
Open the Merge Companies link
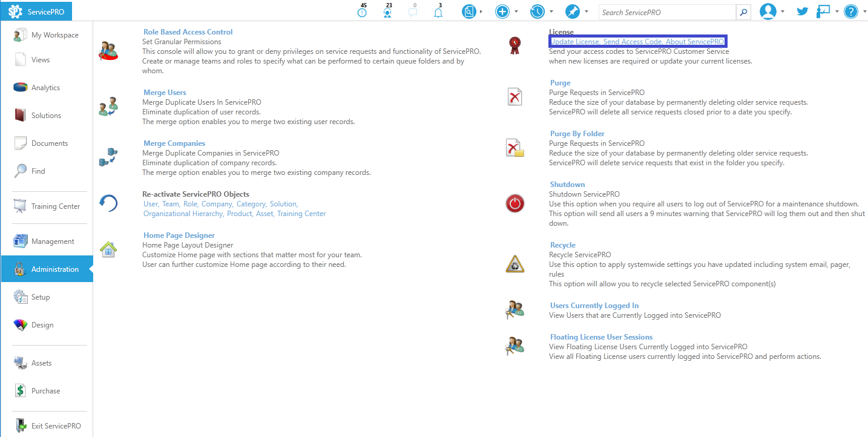[x=174, y=143]
